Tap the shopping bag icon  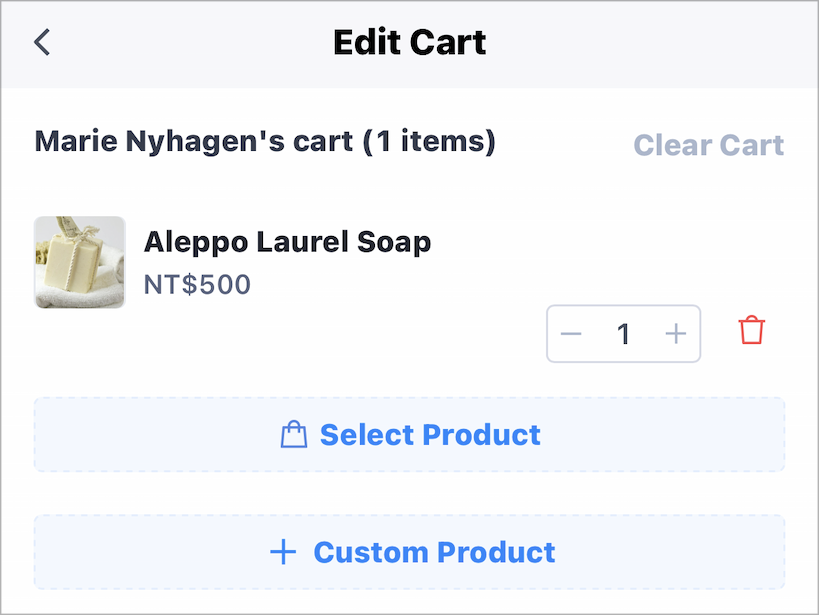(x=294, y=434)
